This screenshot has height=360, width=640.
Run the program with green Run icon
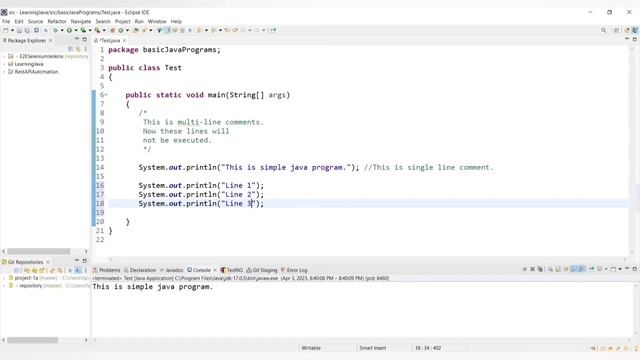pyautogui.click(x=69, y=30)
